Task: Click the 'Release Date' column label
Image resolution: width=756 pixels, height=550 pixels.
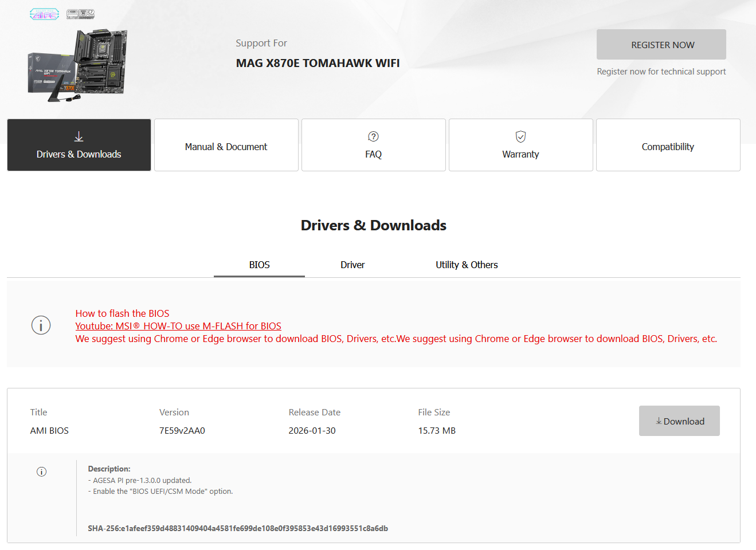Action: 315,412
